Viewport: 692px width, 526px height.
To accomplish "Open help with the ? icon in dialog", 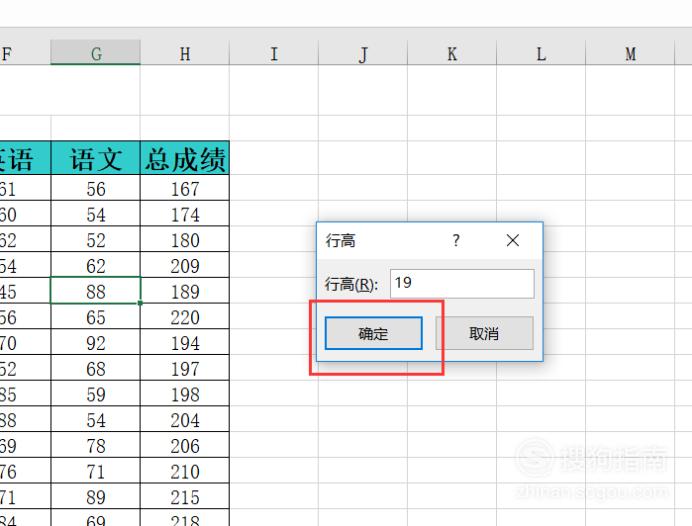I will (x=456, y=240).
